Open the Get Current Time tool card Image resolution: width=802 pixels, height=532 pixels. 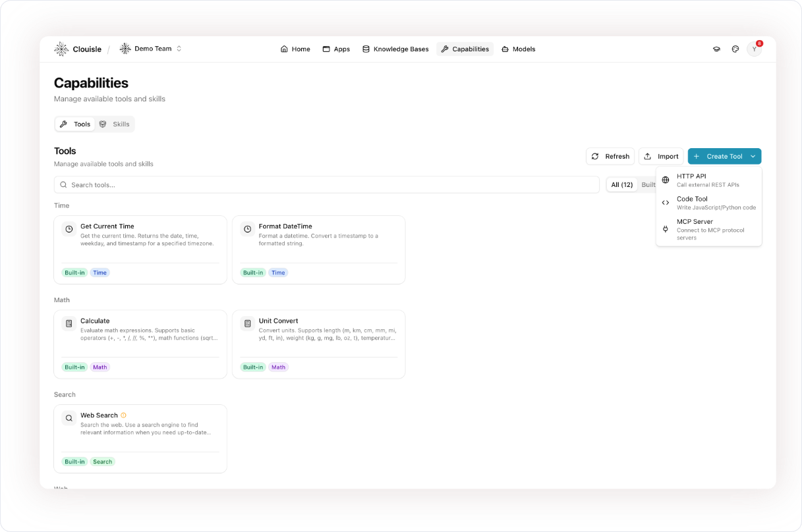140,250
